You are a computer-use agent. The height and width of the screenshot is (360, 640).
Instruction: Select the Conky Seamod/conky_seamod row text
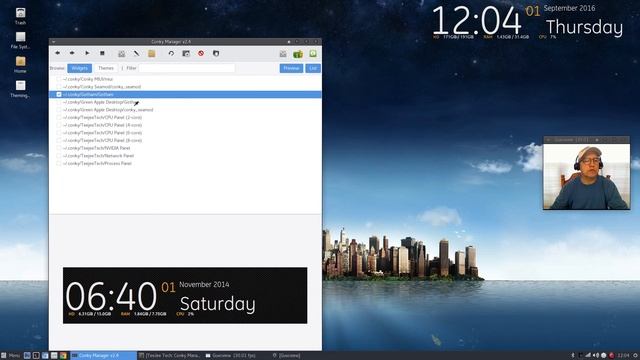coord(102,87)
